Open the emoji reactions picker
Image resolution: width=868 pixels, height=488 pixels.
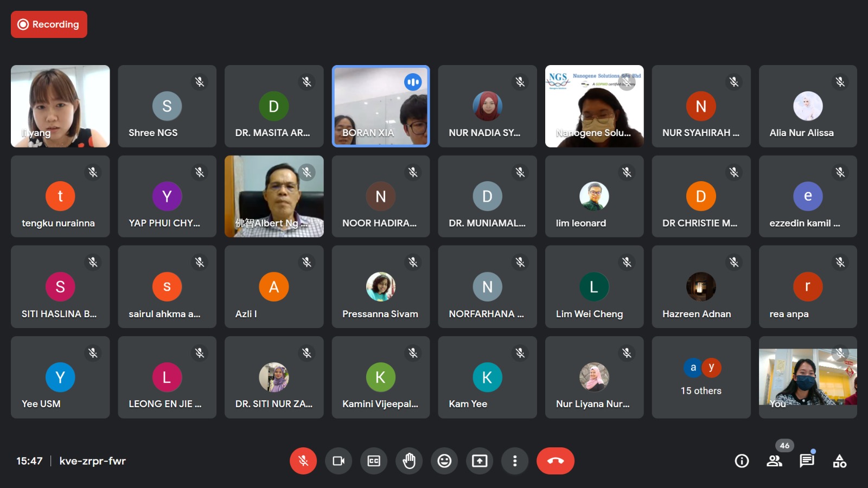(444, 461)
